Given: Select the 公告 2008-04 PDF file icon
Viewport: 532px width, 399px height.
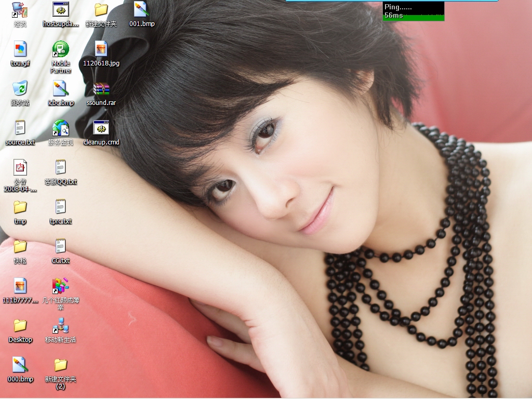Looking at the screenshot, I should click(20, 168).
